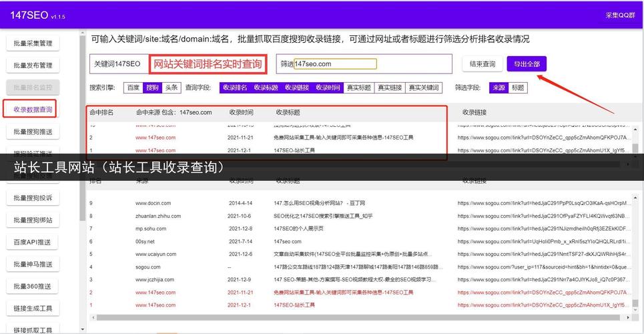
Task: Click results horizontal scrollbar left arrow
Action: point(93,317)
